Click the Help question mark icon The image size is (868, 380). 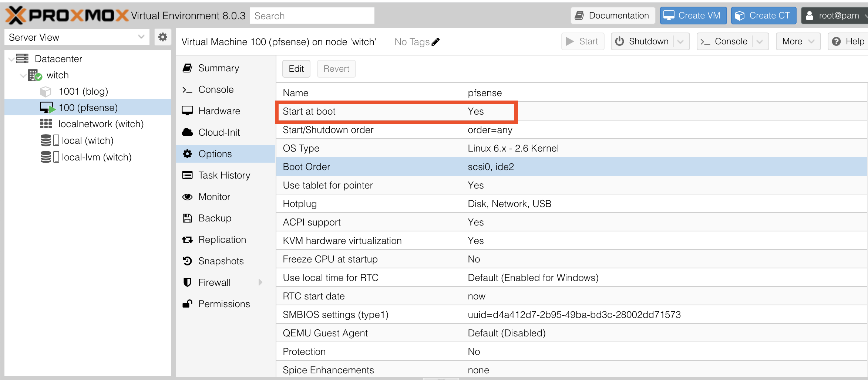tap(836, 41)
